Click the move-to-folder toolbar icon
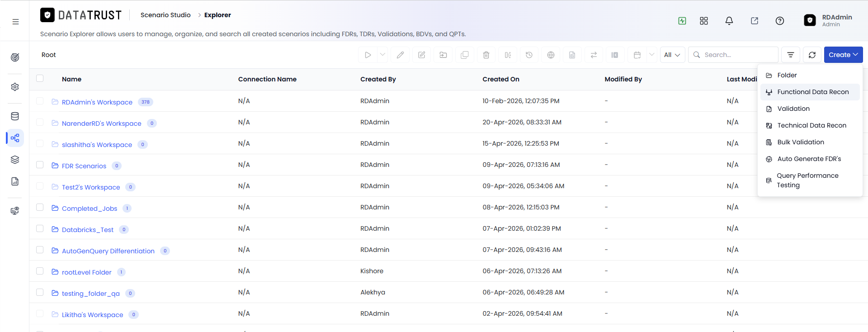 click(x=443, y=55)
